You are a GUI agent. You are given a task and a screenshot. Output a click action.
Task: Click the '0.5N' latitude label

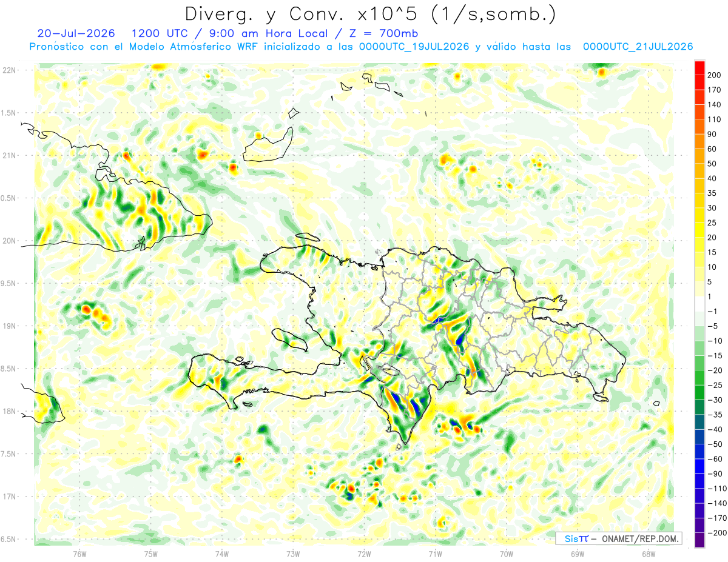pos(9,198)
